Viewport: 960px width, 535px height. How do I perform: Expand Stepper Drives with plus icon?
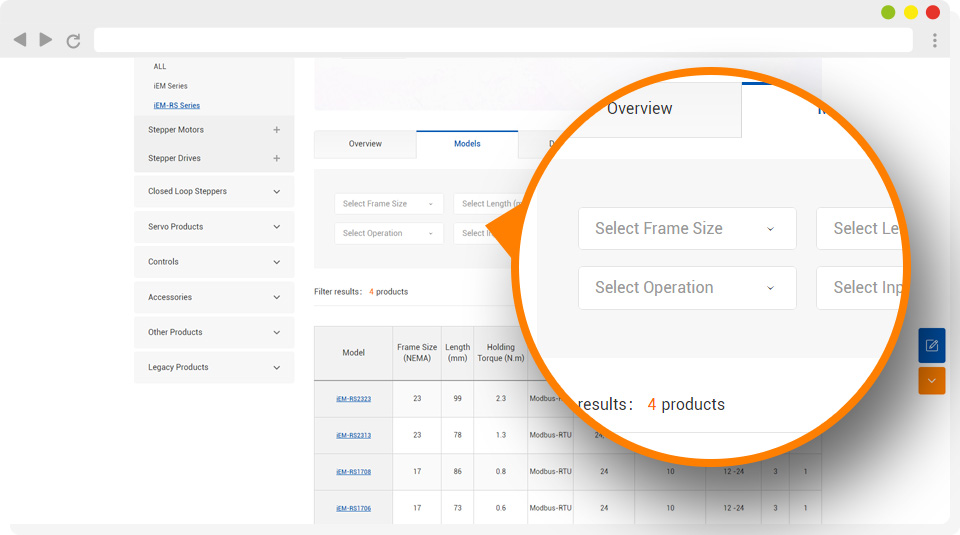click(x=277, y=159)
